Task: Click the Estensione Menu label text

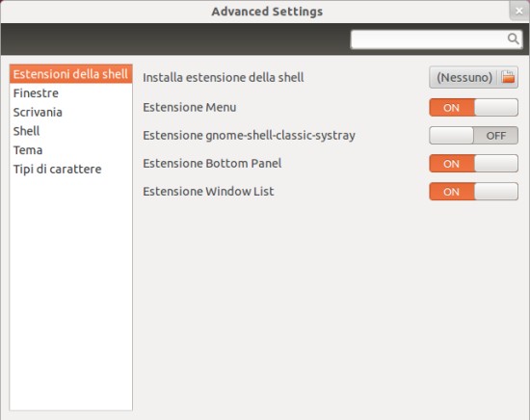Action: [189, 108]
